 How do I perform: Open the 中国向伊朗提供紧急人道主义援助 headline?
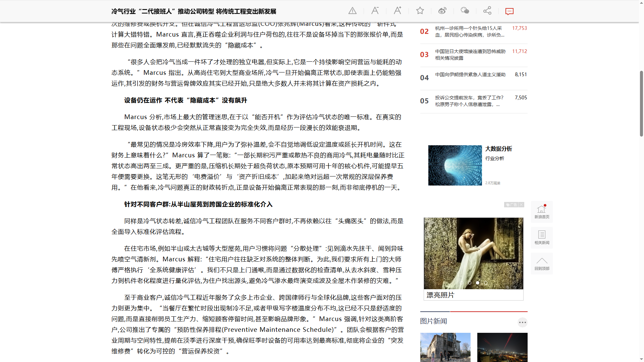point(470,74)
